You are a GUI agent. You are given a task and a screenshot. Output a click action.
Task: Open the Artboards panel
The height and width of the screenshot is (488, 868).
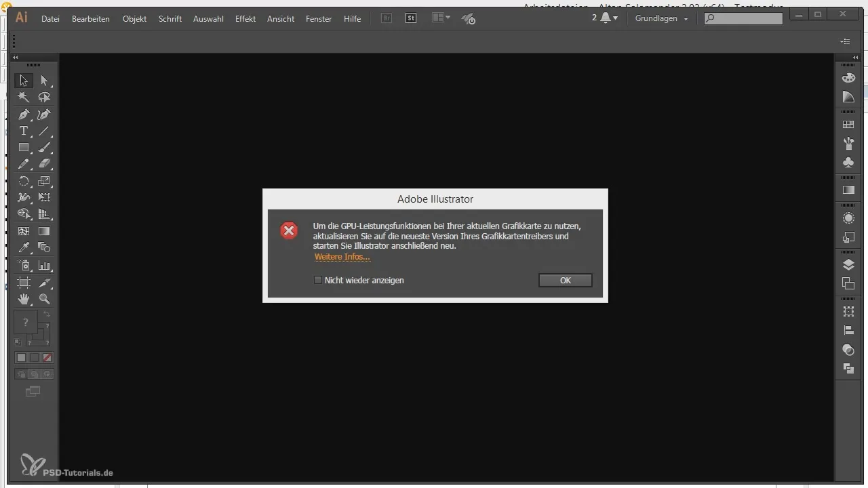click(x=848, y=283)
